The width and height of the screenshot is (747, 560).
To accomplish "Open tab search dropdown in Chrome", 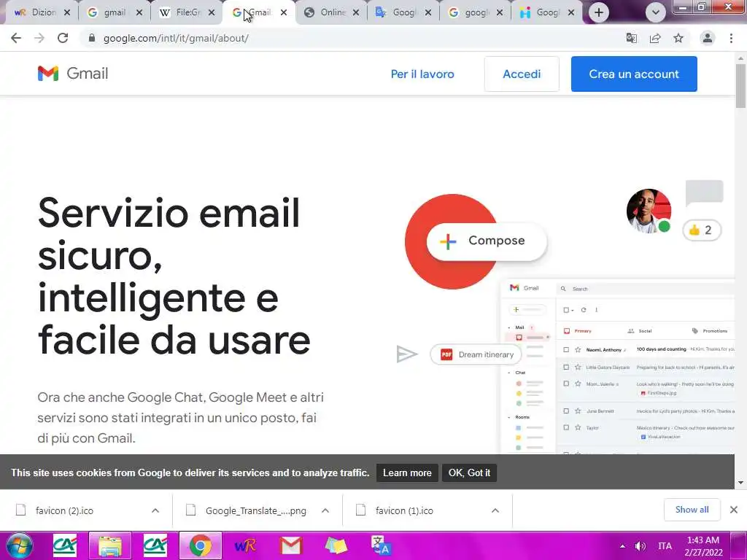I will coord(656,12).
